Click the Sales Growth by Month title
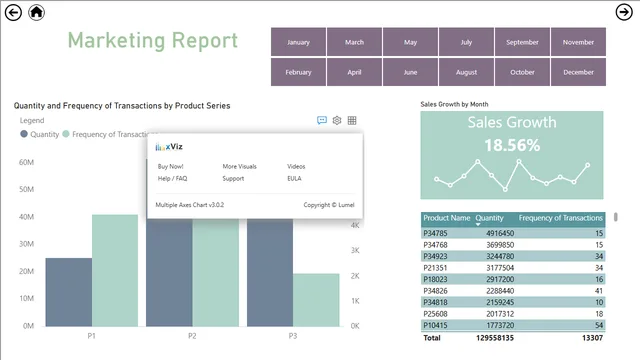Image resolution: width=640 pixels, height=360 pixels. click(454, 104)
